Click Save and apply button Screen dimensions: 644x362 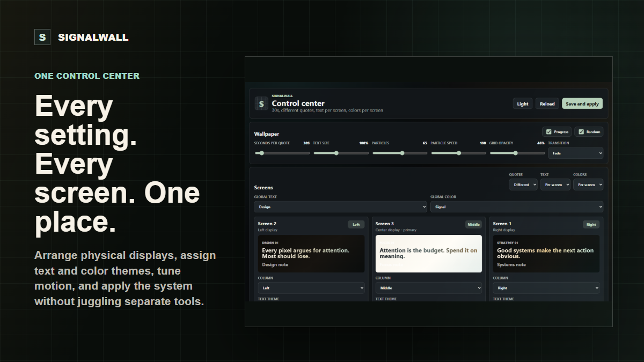(582, 104)
